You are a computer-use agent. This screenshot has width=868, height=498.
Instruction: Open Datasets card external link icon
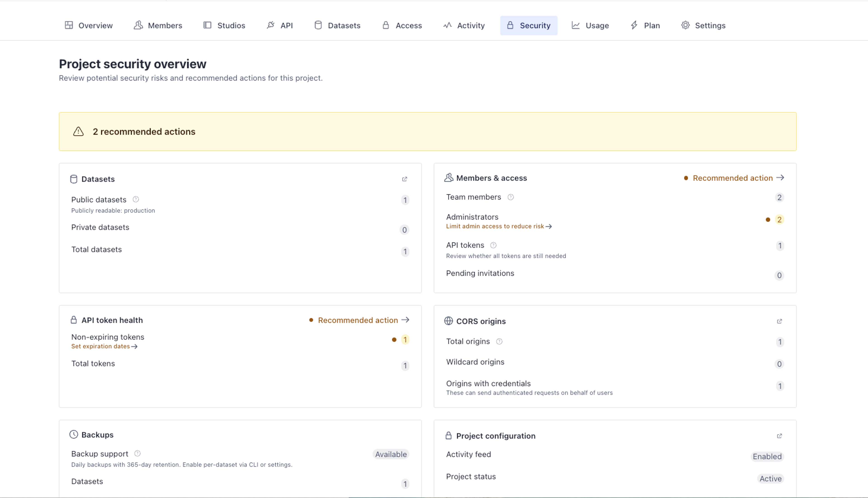coord(404,179)
